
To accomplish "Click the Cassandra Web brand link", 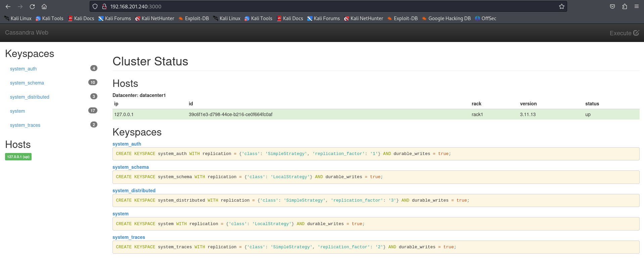I will click(27, 33).
